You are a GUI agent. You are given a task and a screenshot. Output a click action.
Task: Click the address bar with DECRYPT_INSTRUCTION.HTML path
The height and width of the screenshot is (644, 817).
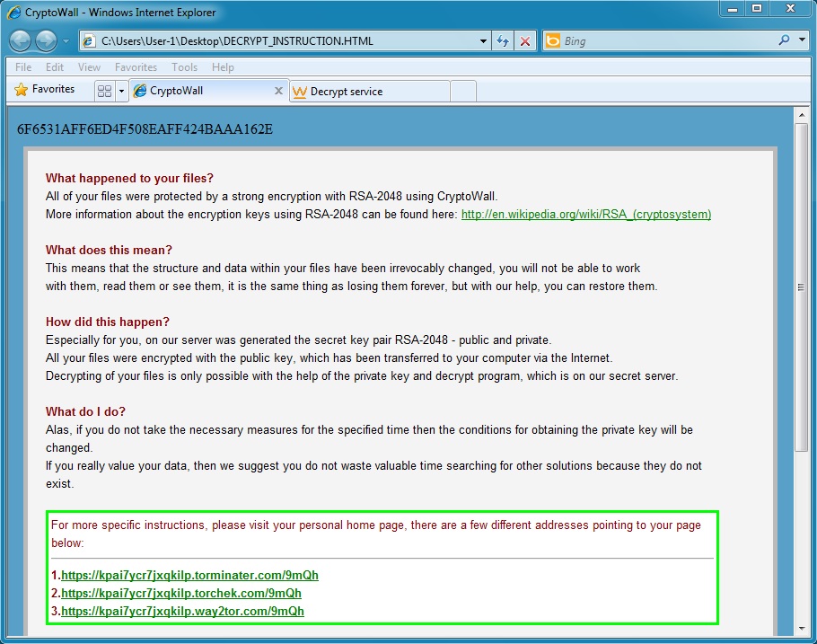pyautogui.click(x=285, y=40)
